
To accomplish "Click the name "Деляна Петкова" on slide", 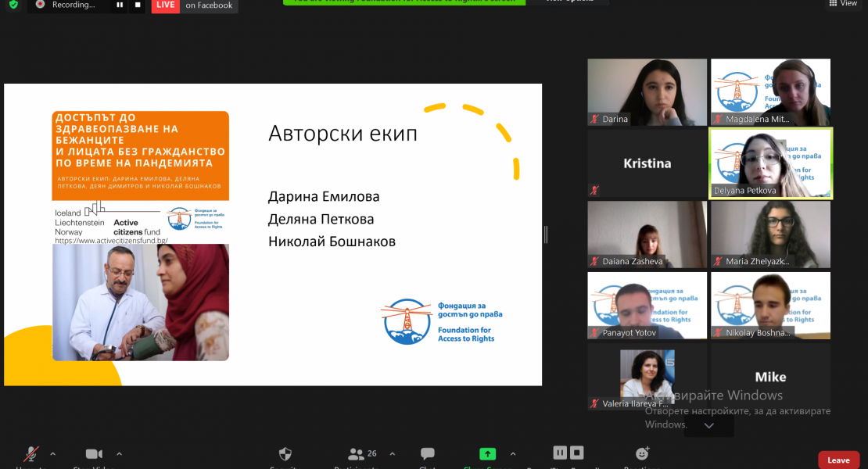I will (x=321, y=219).
